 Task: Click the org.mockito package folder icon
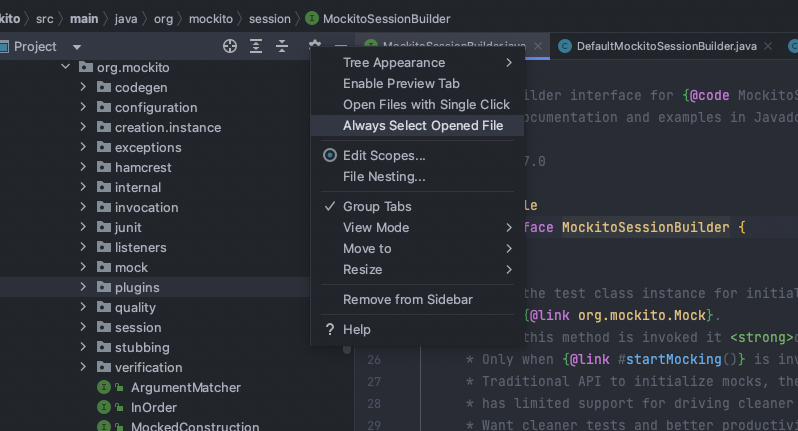pos(86,67)
